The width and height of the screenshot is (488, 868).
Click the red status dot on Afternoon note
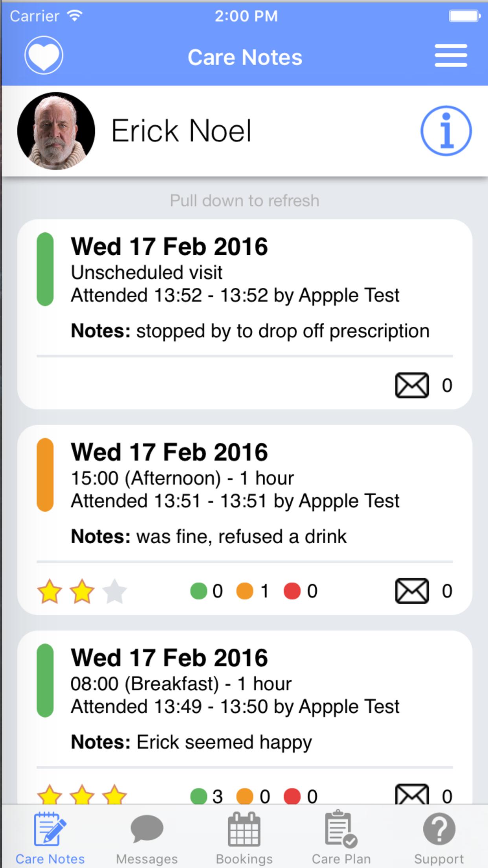pyautogui.click(x=292, y=591)
